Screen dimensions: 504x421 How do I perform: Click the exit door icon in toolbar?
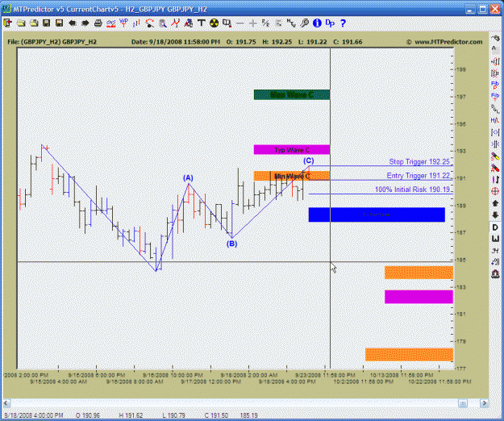(x=8, y=23)
